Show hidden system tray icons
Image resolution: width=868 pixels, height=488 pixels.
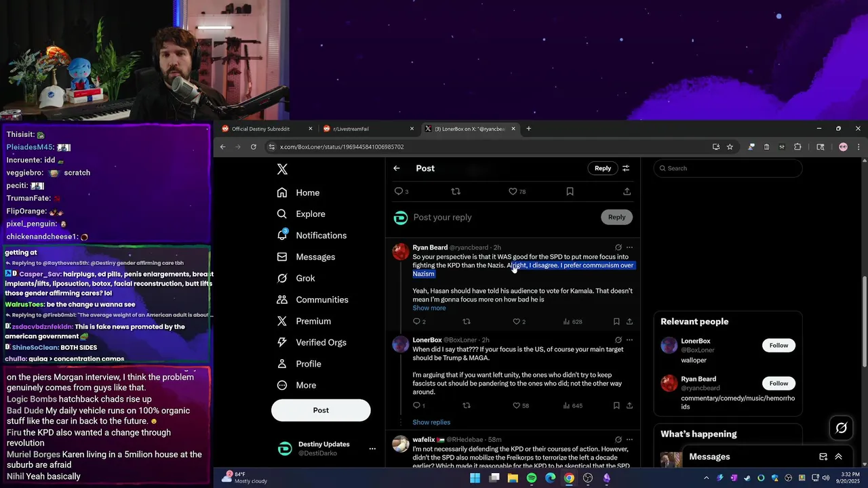[706, 478]
